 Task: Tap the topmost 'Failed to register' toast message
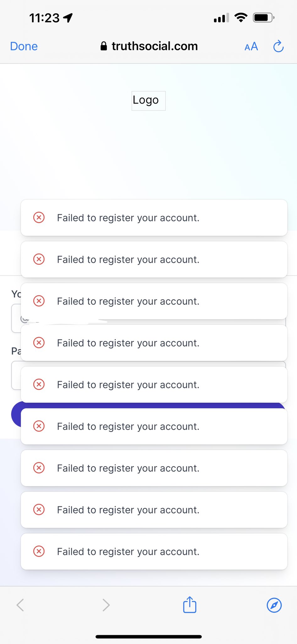(x=128, y=218)
